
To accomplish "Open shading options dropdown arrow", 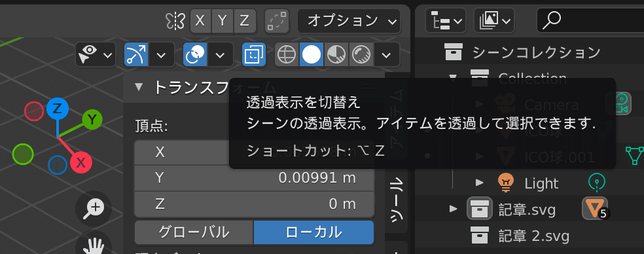I will coord(386,55).
